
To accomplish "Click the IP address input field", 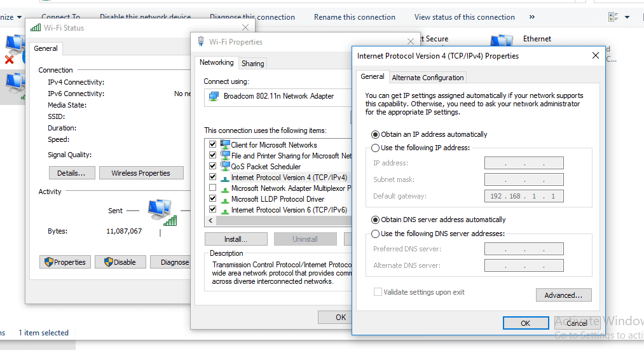I will click(524, 163).
